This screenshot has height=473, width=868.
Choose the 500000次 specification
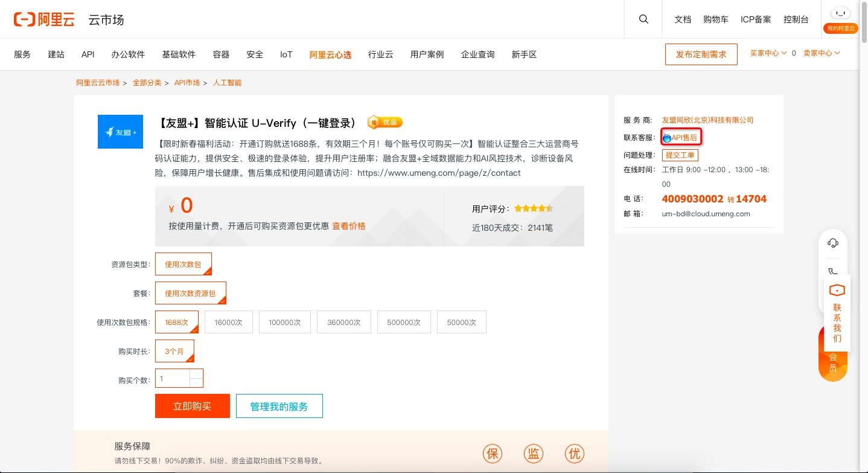(404, 322)
